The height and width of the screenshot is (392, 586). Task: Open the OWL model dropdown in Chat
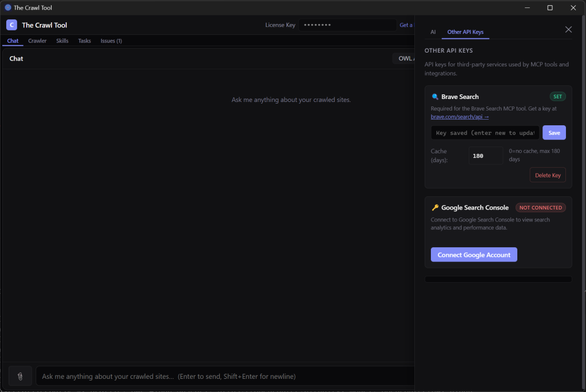[x=403, y=59]
